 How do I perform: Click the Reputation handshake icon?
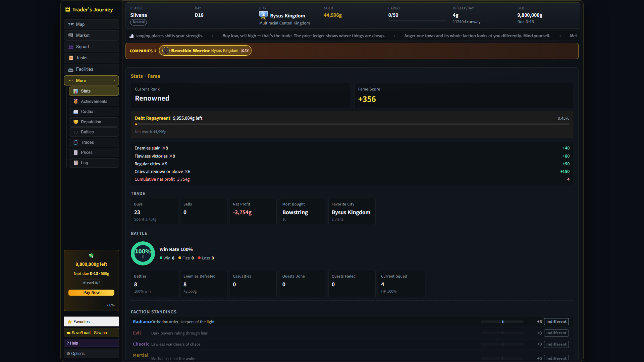76,122
